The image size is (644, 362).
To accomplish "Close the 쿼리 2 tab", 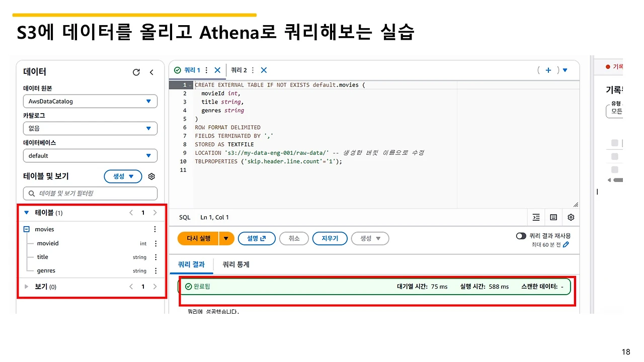I will (x=264, y=70).
